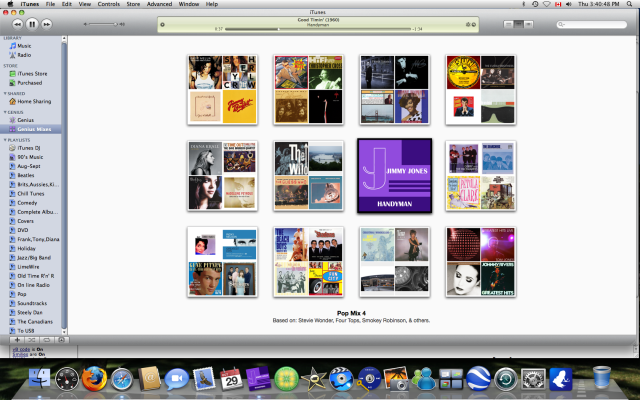Open the Music library

(x=24, y=46)
